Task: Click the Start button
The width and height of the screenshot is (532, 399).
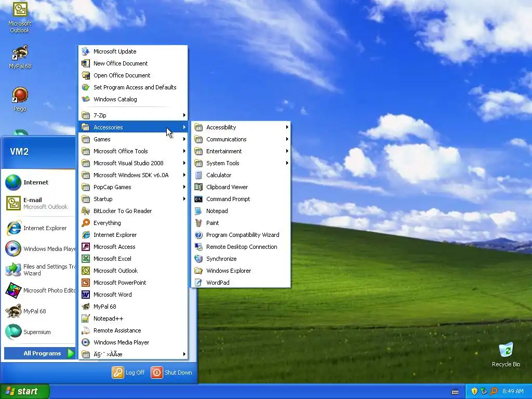Action: (x=24, y=391)
